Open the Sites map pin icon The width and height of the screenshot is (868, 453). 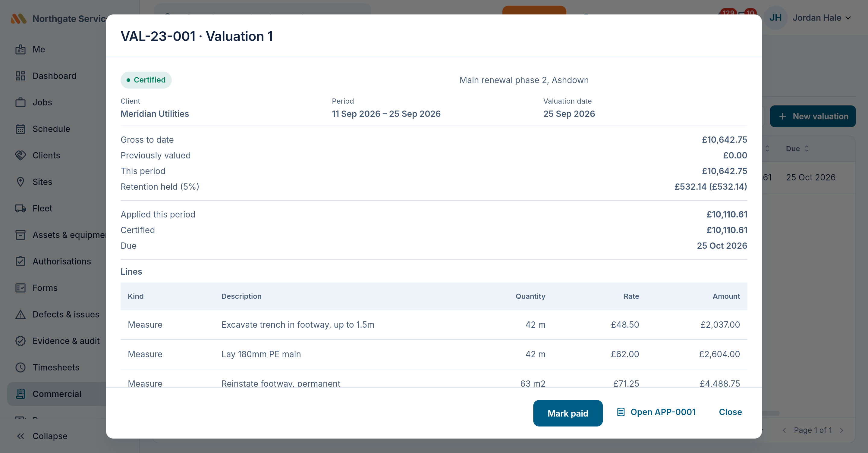click(20, 182)
